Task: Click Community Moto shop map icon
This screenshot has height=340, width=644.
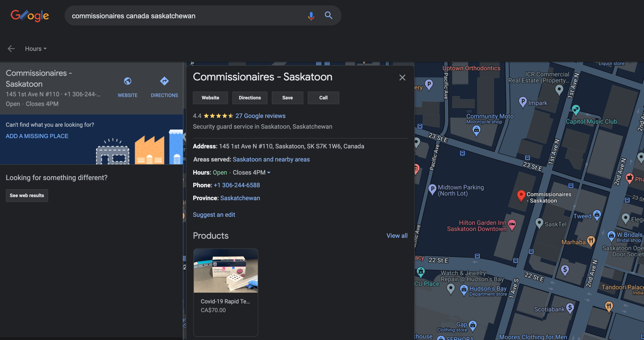Action: point(476,131)
